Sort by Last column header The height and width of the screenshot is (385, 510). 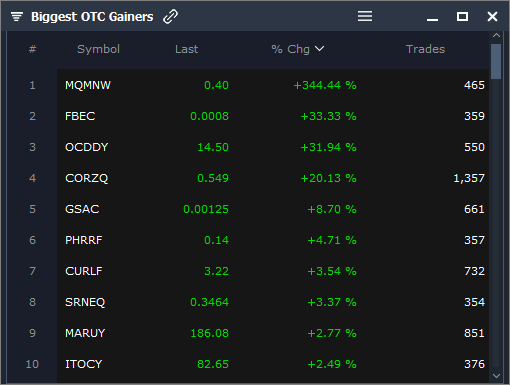[x=186, y=49]
